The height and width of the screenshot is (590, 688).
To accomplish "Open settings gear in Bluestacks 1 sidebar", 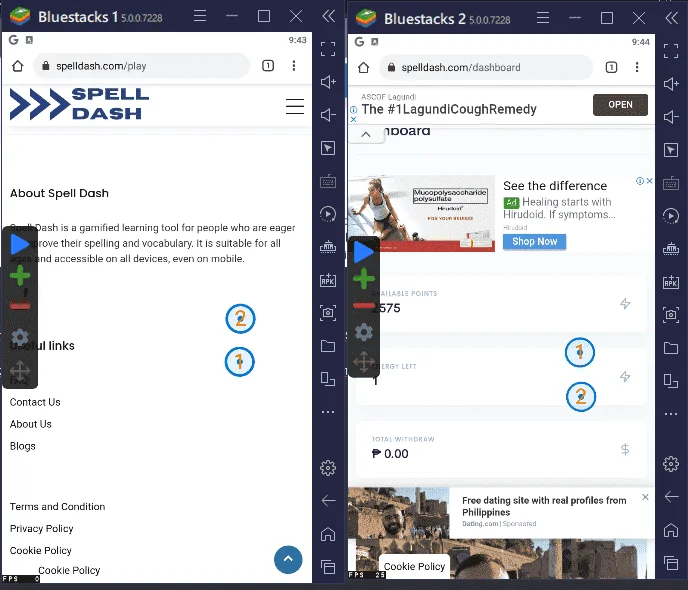I will point(328,468).
